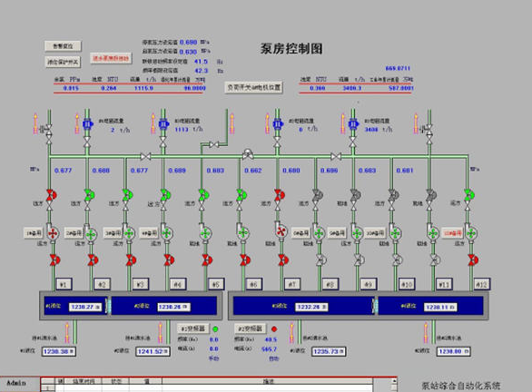The height and width of the screenshot is (392, 532).
Task: Click the wide button under the main title
Action: coord(254,87)
